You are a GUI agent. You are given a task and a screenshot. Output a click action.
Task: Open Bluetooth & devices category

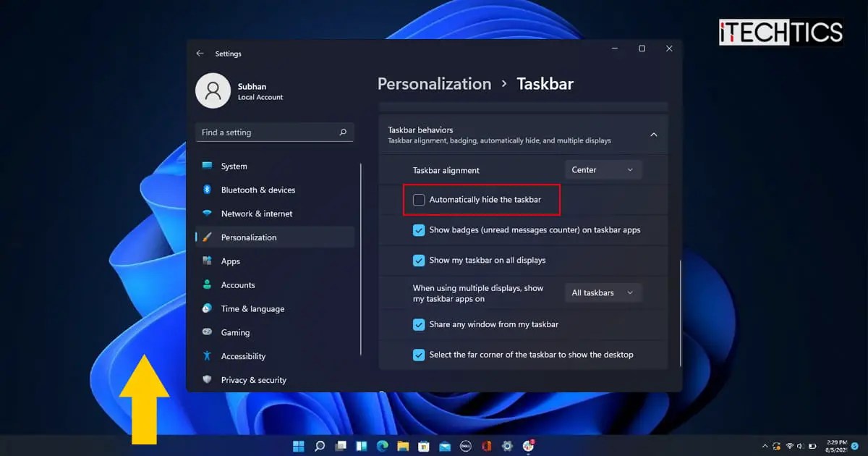pos(275,190)
